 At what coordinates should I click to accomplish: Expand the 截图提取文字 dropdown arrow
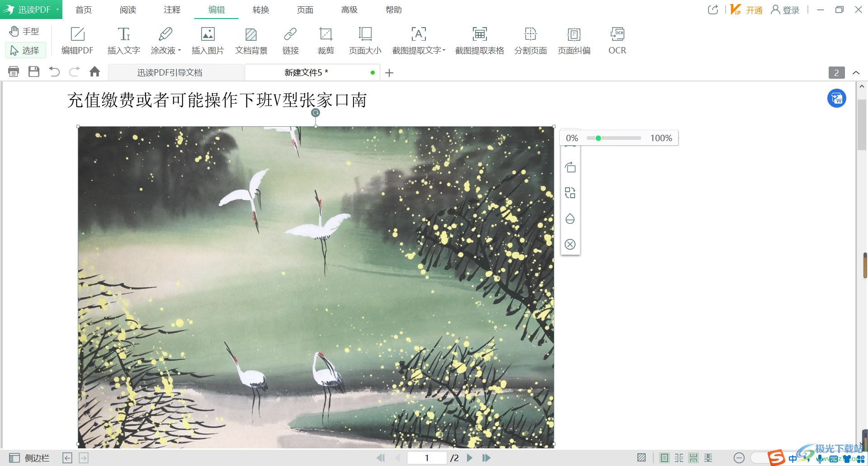pyautogui.click(x=444, y=50)
